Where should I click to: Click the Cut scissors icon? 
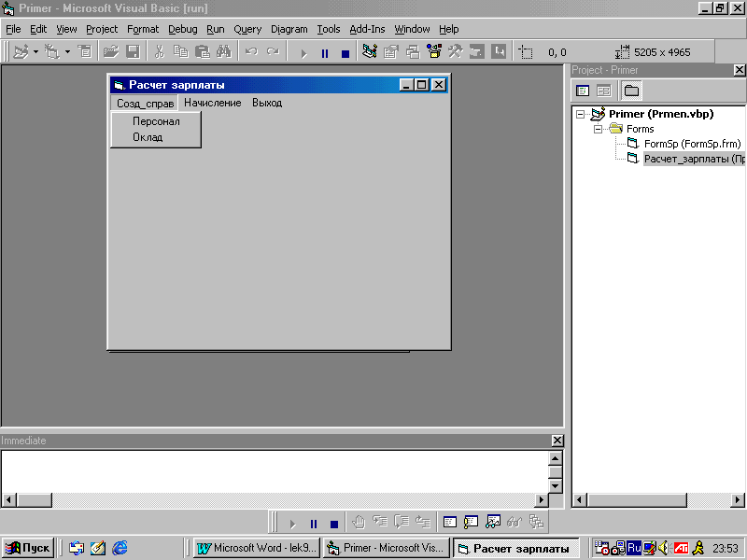pyautogui.click(x=159, y=51)
